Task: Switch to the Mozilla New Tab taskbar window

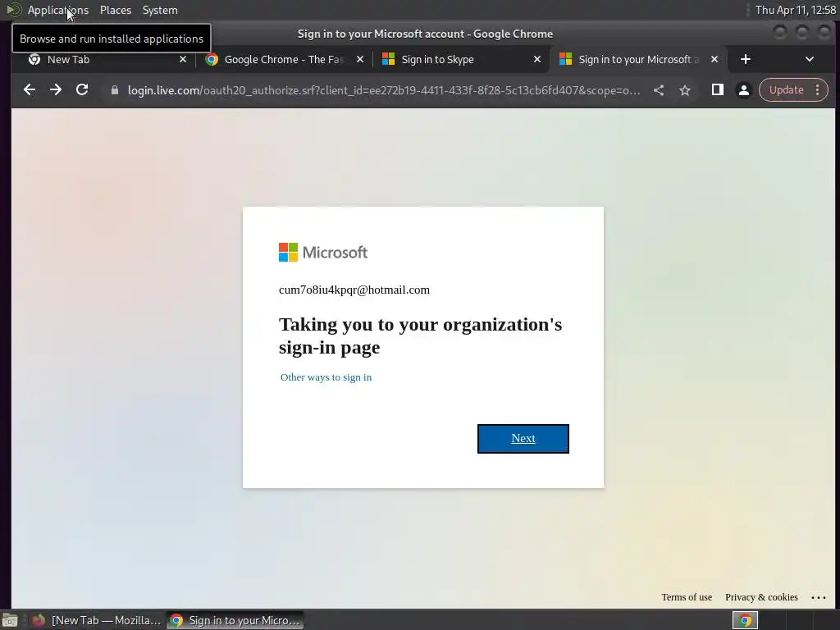Action: 97,620
